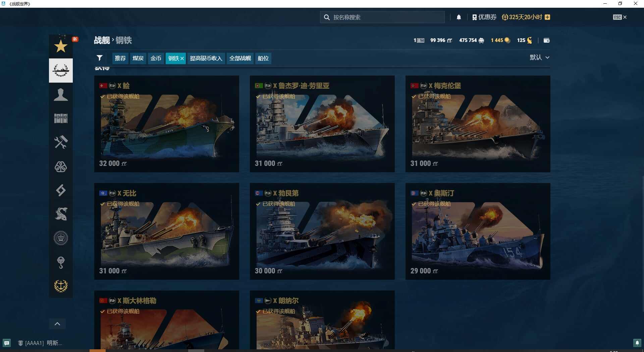Click the 按名称搜索 search field
The height and width of the screenshot is (352, 644).
pos(382,17)
